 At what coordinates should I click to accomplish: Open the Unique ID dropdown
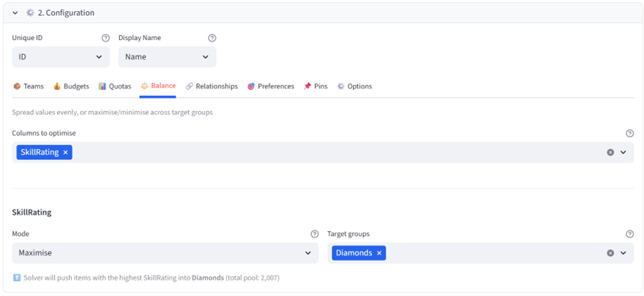pos(61,57)
